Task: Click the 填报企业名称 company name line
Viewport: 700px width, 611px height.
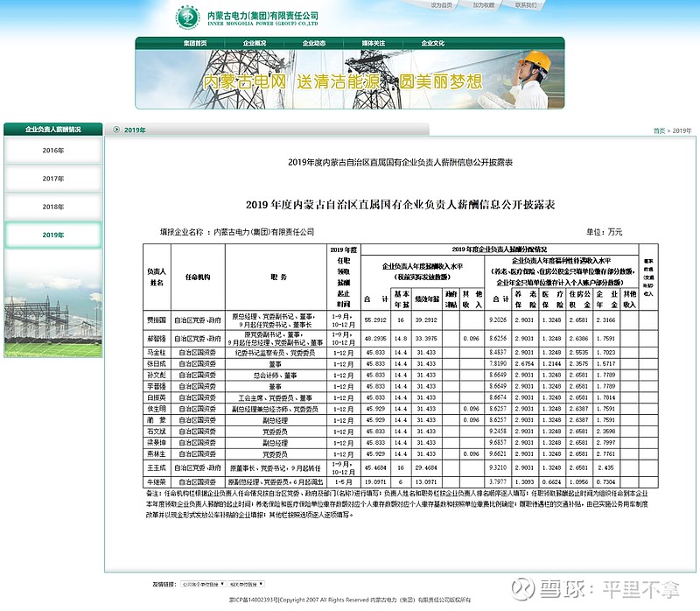Action: (237, 232)
